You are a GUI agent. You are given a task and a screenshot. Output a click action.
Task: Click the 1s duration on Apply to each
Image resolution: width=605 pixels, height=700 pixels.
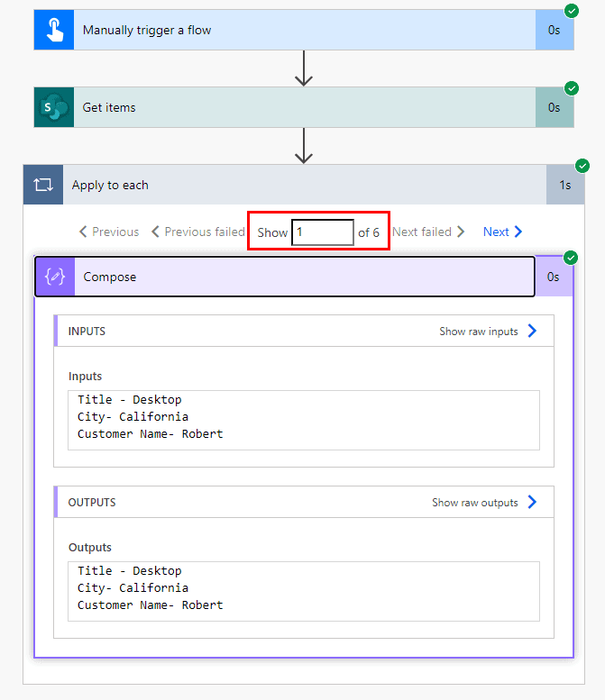pyautogui.click(x=565, y=185)
